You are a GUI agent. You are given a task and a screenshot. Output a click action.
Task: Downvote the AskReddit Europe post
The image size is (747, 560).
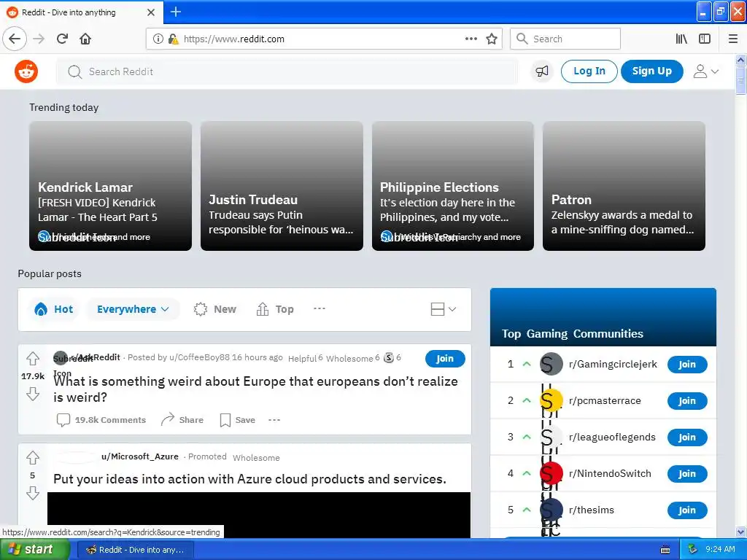tap(32, 394)
